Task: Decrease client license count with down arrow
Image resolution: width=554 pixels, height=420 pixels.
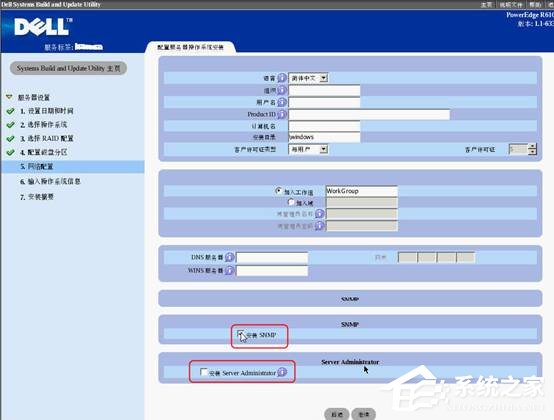Action: click(x=532, y=152)
